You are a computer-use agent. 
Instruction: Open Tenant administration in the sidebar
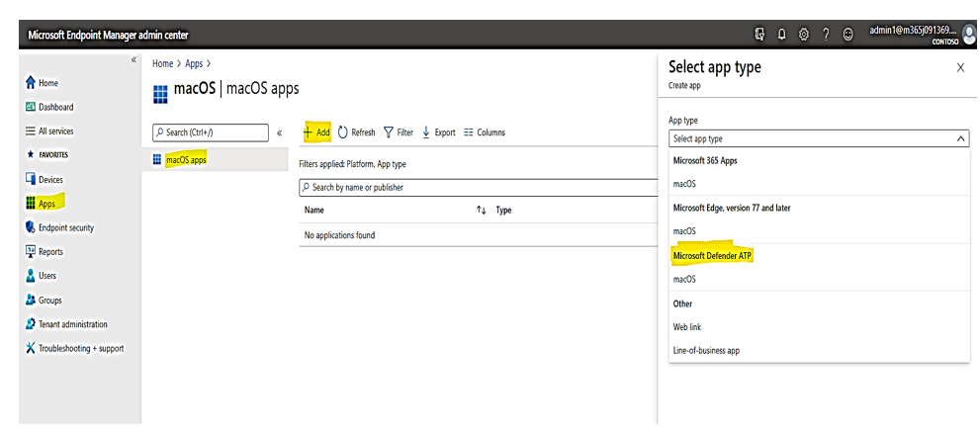point(66,324)
